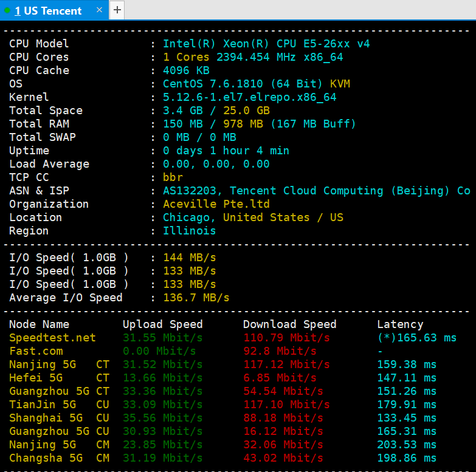Click Total Space value 3.4 GB / 25.0 GB

tap(216, 111)
